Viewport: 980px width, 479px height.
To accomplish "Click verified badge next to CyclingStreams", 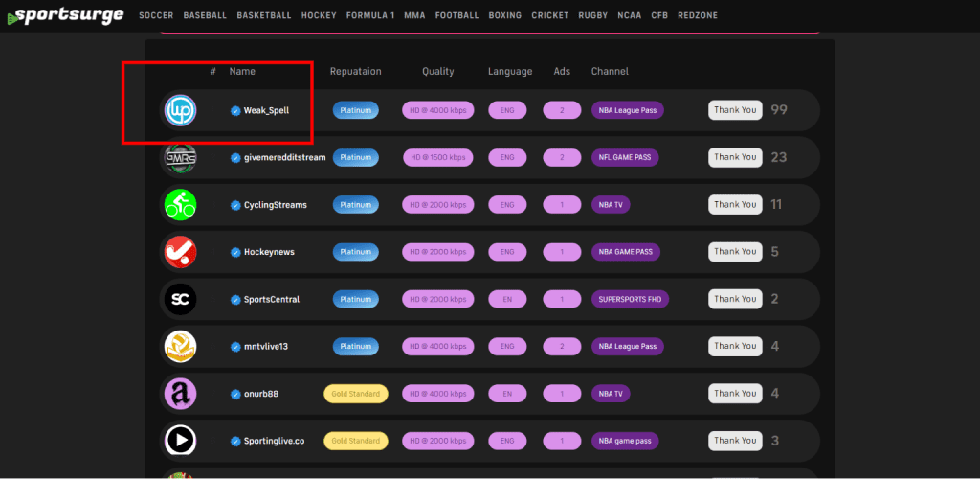I will pos(235,205).
